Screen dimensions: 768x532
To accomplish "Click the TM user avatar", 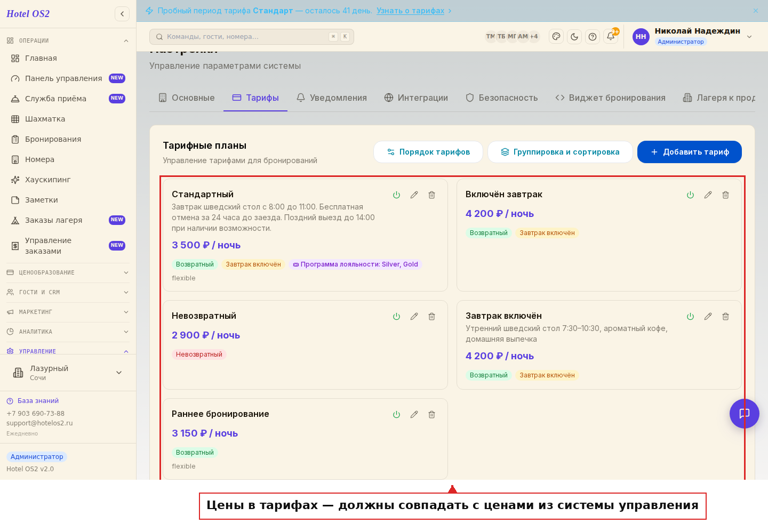I will [491, 37].
